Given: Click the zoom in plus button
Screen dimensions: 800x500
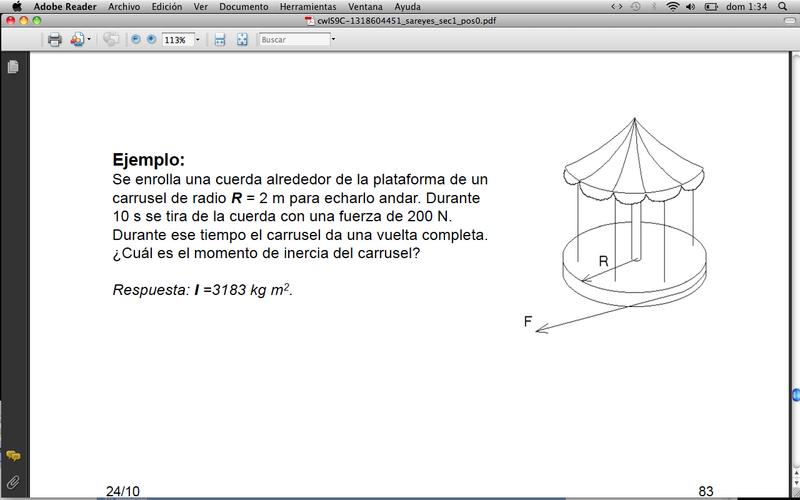Looking at the screenshot, I should point(151,40).
